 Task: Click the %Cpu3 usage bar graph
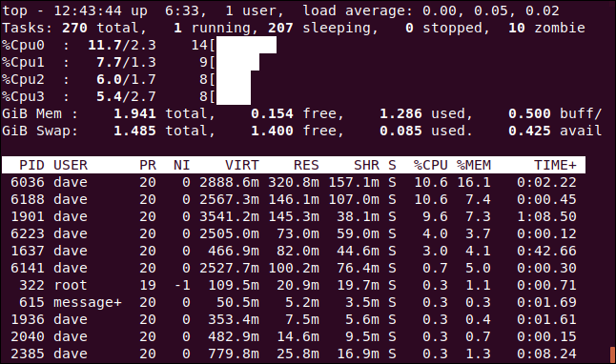(x=234, y=96)
